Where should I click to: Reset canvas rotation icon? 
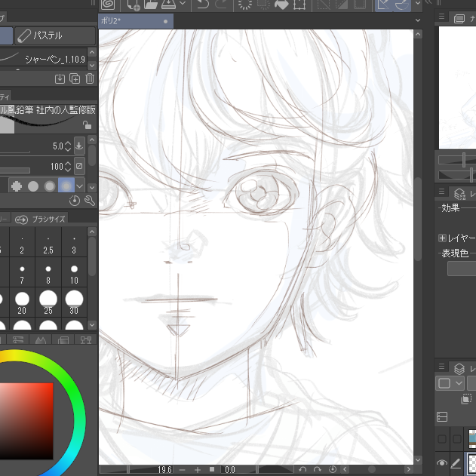[333, 470]
